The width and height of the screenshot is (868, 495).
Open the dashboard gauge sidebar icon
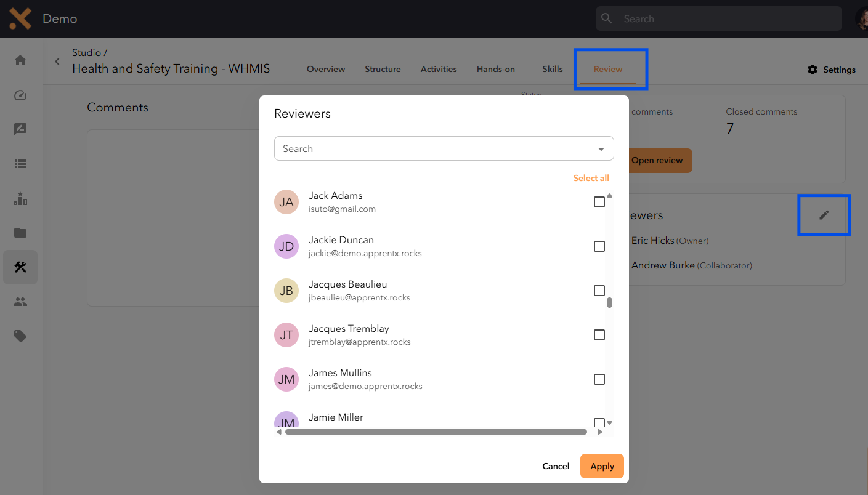pos(20,95)
